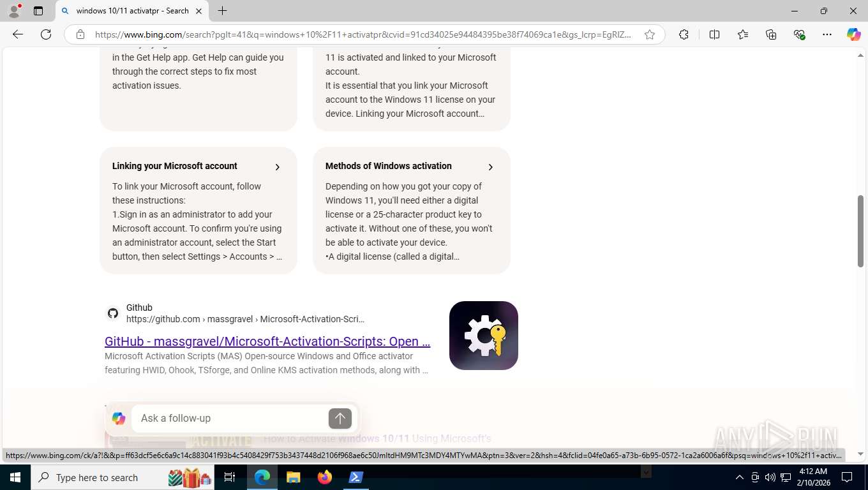
Task: Open File Explorer from taskbar
Action: (x=293, y=477)
